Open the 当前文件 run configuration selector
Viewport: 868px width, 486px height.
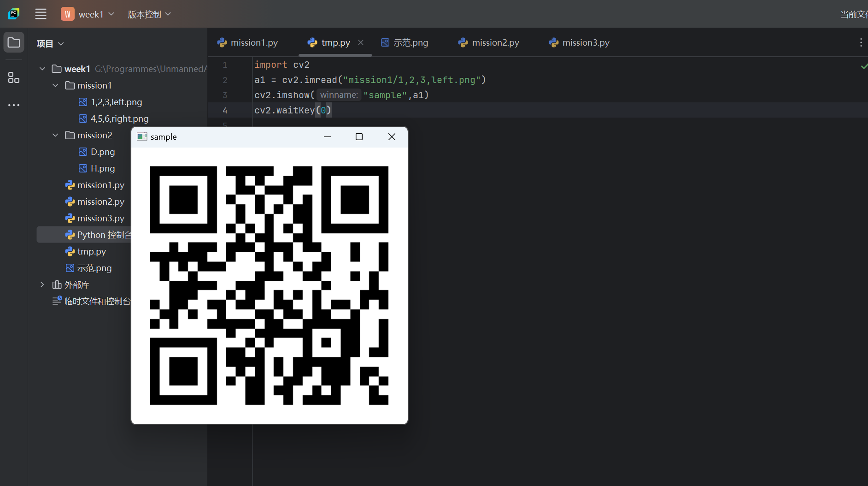click(x=854, y=14)
